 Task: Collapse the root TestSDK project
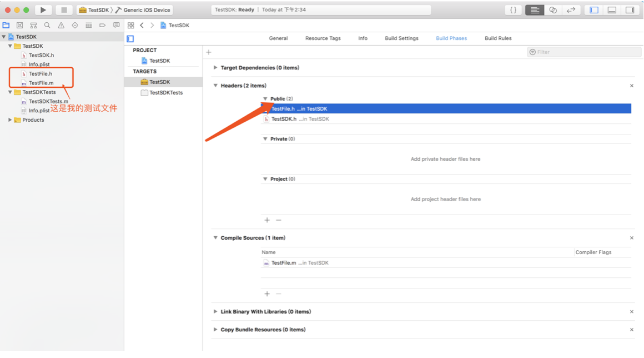point(4,37)
